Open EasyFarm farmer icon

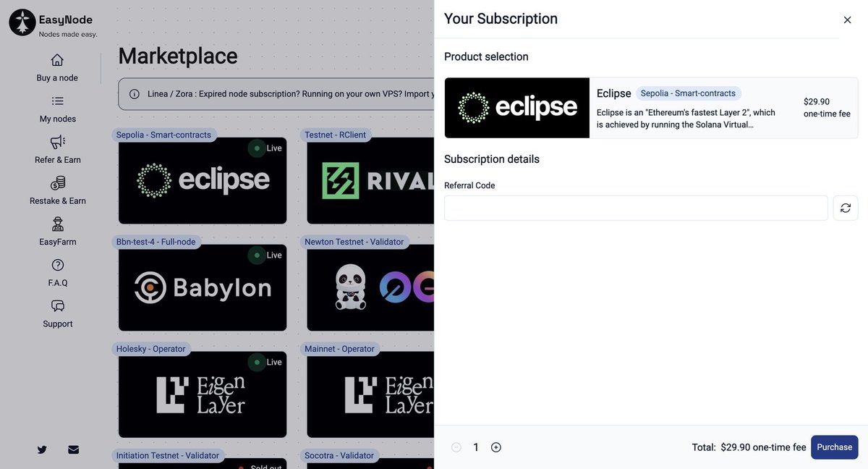(x=57, y=224)
